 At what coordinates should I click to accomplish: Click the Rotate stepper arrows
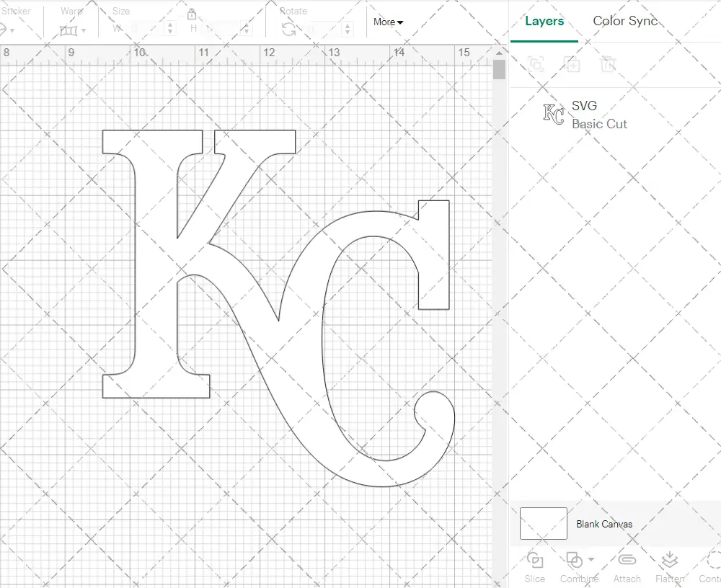pos(348,29)
